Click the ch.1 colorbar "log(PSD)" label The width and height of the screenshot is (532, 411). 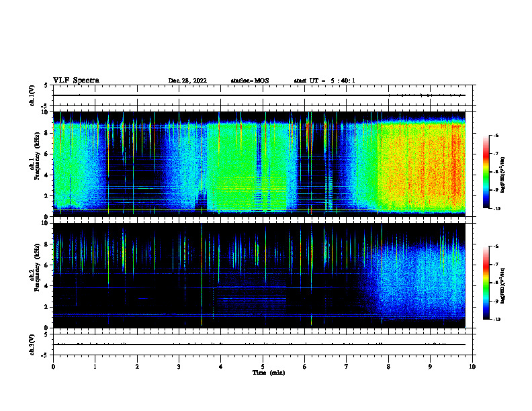tap(504, 175)
